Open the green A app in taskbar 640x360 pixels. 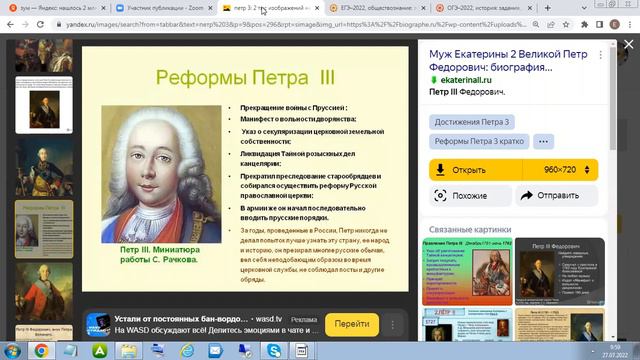coord(100,351)
